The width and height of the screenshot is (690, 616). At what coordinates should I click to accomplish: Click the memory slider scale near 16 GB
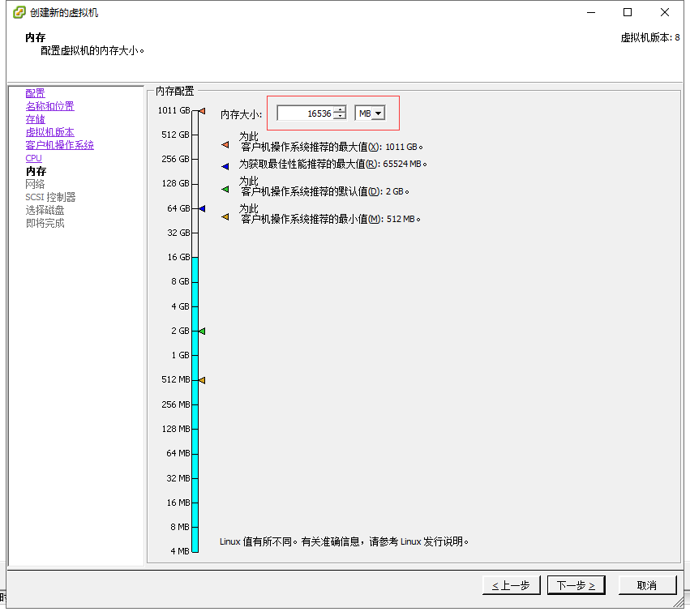click(x=195, y=257)
